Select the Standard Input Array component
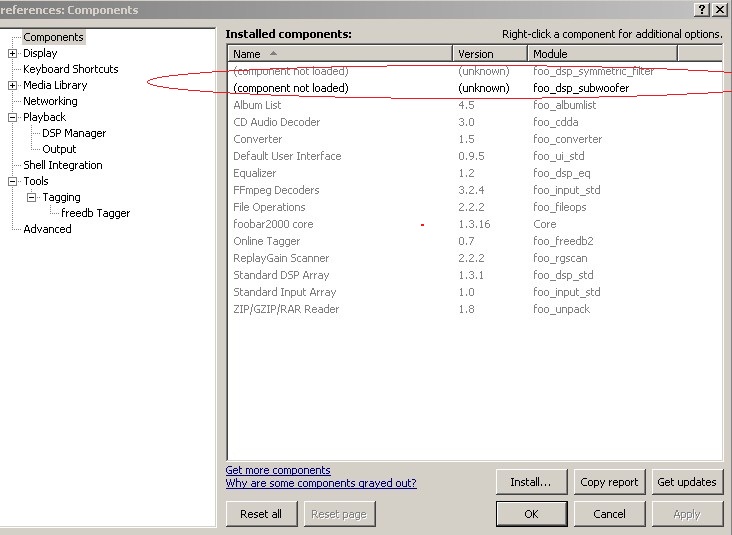 (475, 292)
